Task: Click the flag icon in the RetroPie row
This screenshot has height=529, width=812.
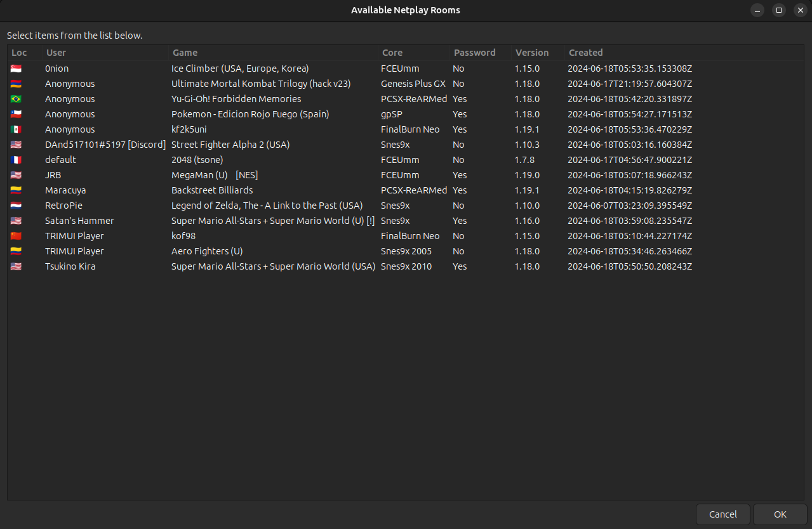Action: [x=16, y=206]
